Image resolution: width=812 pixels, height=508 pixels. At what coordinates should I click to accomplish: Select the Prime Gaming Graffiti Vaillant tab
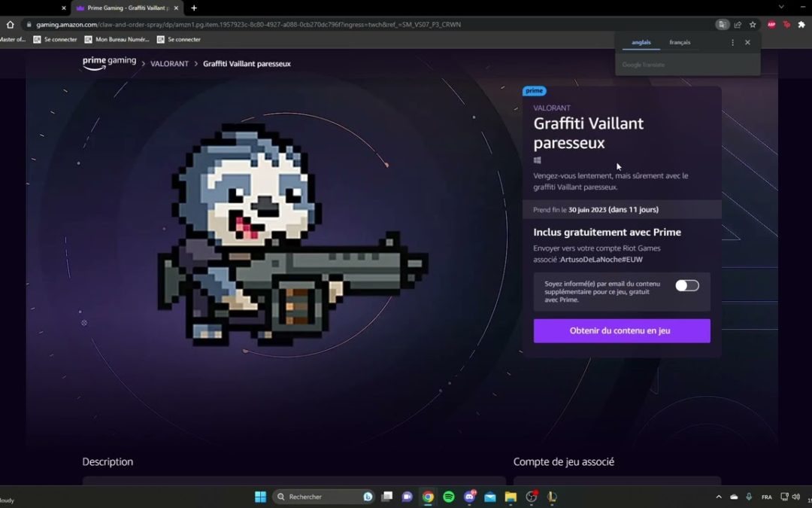point(127,8)
